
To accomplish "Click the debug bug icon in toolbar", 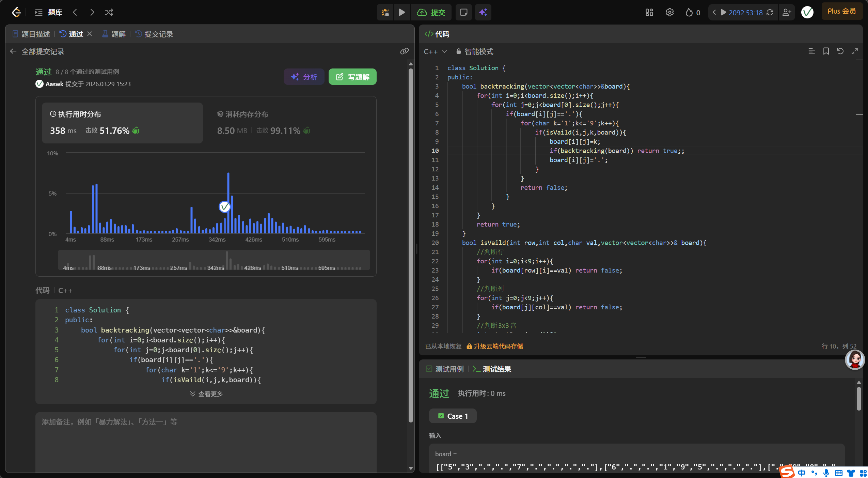I will pyautogui.click(x=385, y=13).
